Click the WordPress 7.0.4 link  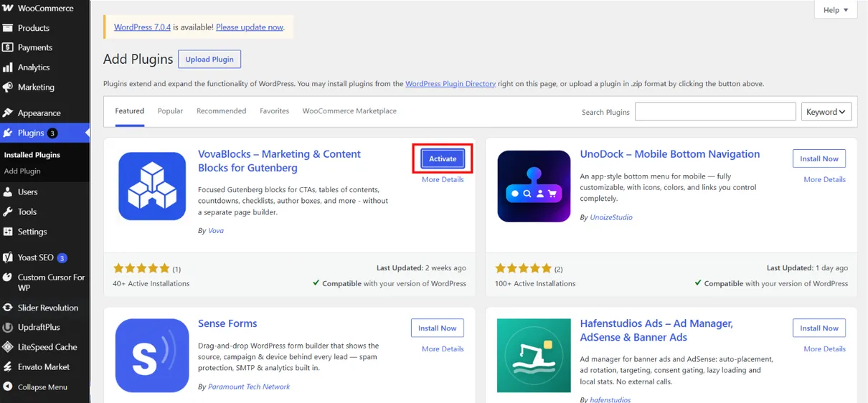click(x=142, y=27)
